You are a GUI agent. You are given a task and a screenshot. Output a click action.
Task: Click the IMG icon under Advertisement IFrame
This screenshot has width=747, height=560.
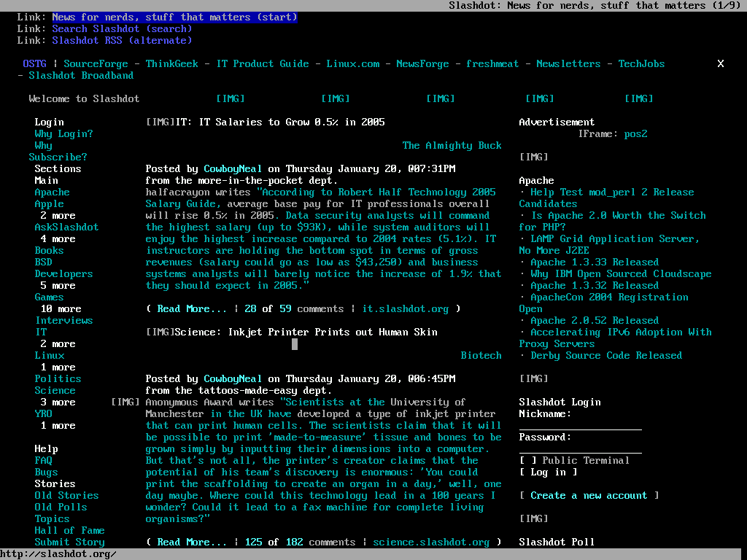[533, 157]
